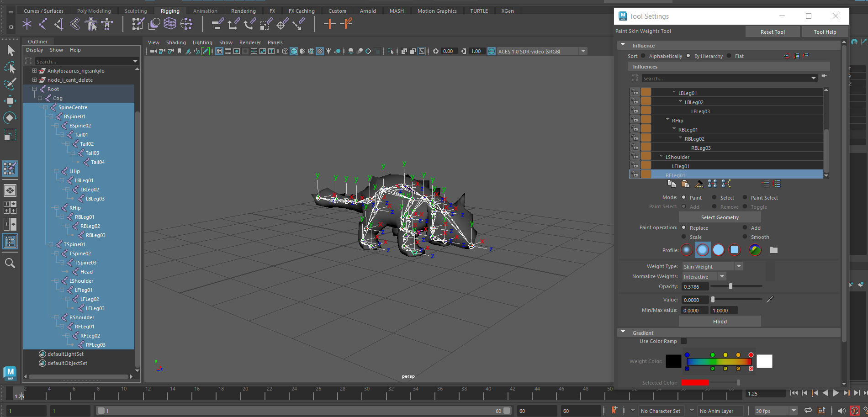Activate the HumanIK character icon
This screenshot has height=417, width=868.
click(x=91, y=24)
